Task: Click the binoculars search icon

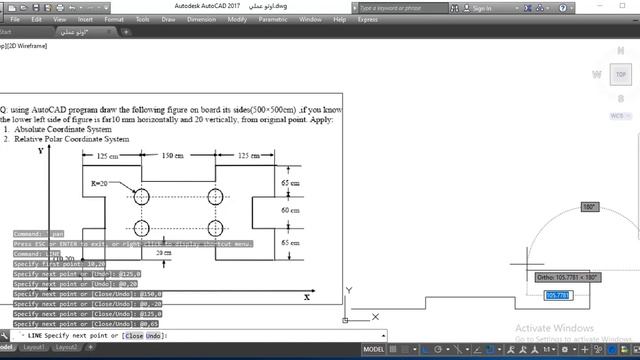Action: (x=454, y=8)
